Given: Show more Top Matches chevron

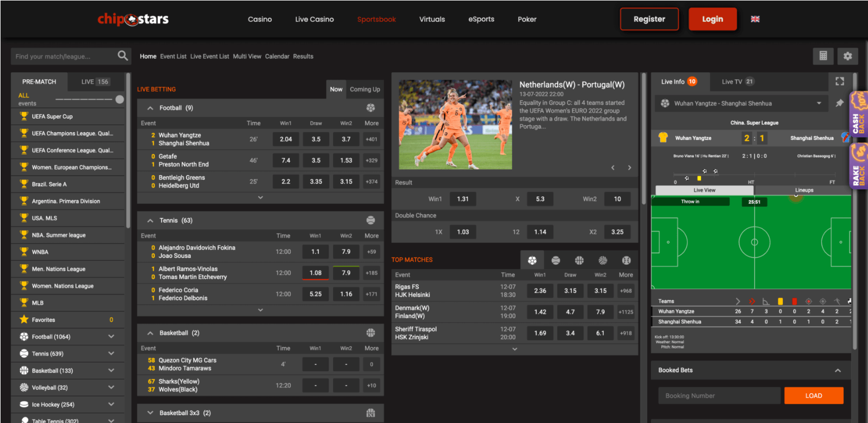Looking at the screenshot, I should 515,349.
